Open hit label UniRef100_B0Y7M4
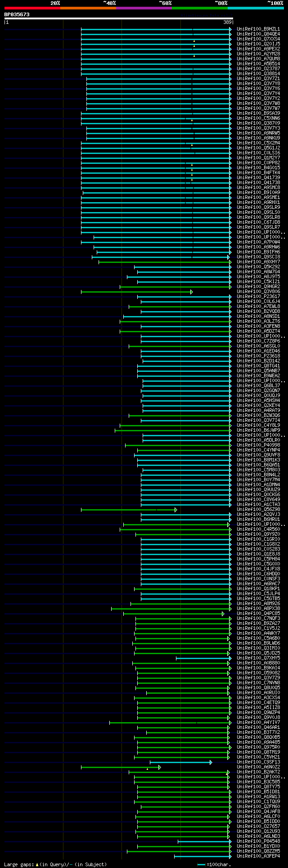288x868 pixels. [x=258, y=480]
